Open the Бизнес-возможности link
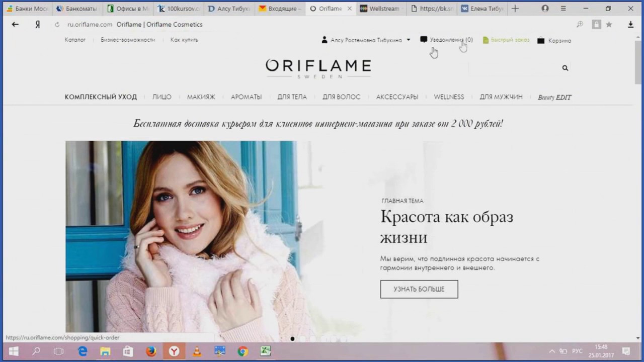644x362 pixels. [x=128, y=40]
